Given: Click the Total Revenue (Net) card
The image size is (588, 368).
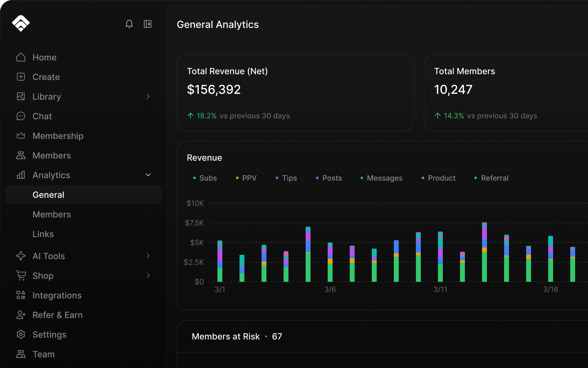Looking at the screenshot, I should tap(295, 93).
